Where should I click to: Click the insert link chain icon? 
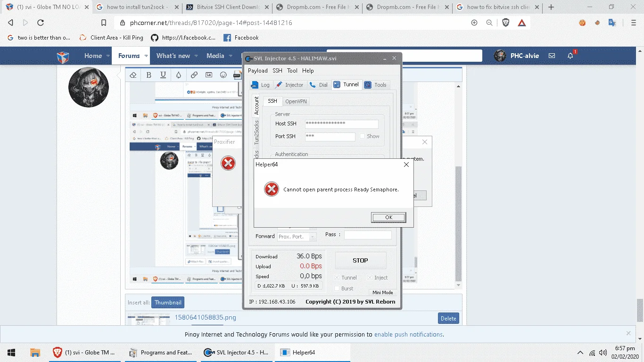coord(194,75)
